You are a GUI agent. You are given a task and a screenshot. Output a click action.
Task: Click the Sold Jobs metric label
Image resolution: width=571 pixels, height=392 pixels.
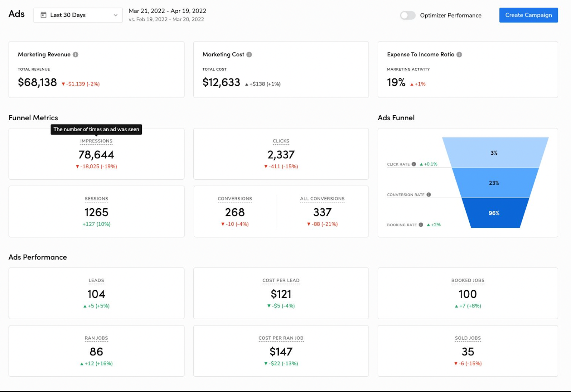pos(468,338)
